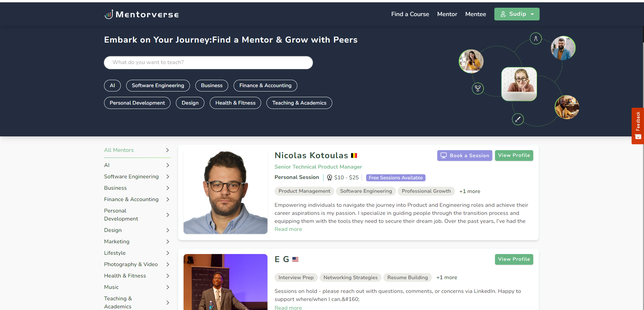Click the US flag beside mentor E G
Image resolution: width=644 pixels, height=310 pixels.
(295, 259)
